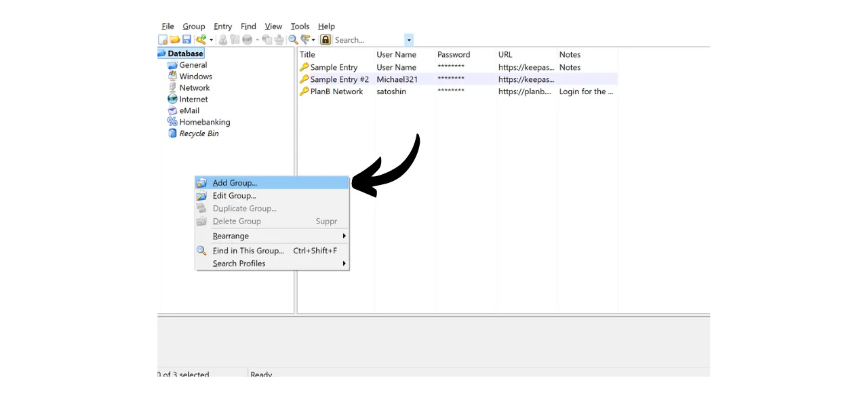
Task: Open the Homebanking group
Action: pyautogui.click(x=204, y=122)
